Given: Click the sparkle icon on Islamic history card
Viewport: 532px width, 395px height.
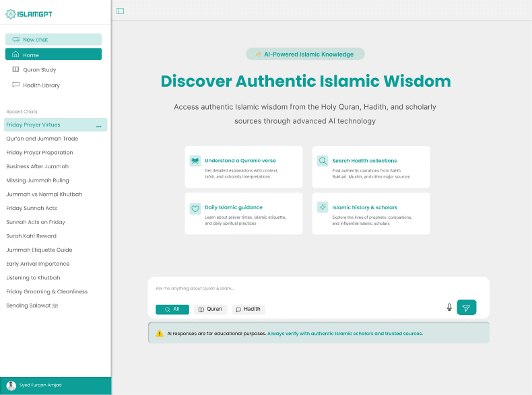Looking at the screenshot, I should point(323,207).
